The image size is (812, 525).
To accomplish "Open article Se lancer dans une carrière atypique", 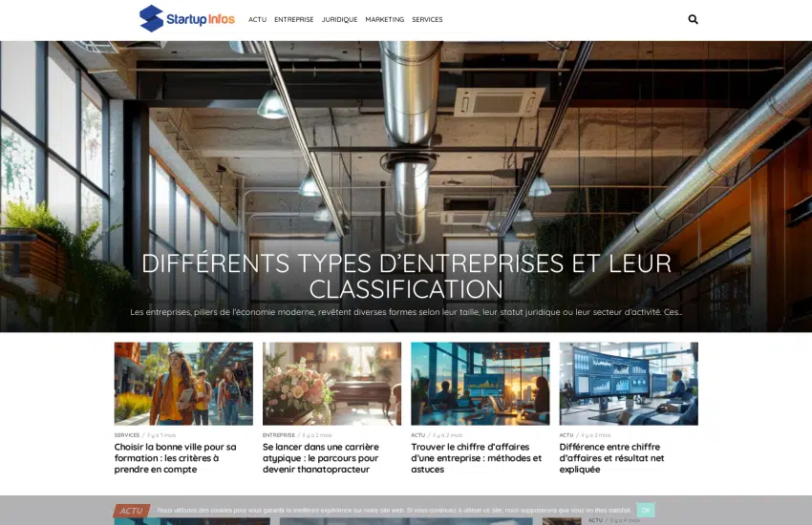I will click(321, 458).
